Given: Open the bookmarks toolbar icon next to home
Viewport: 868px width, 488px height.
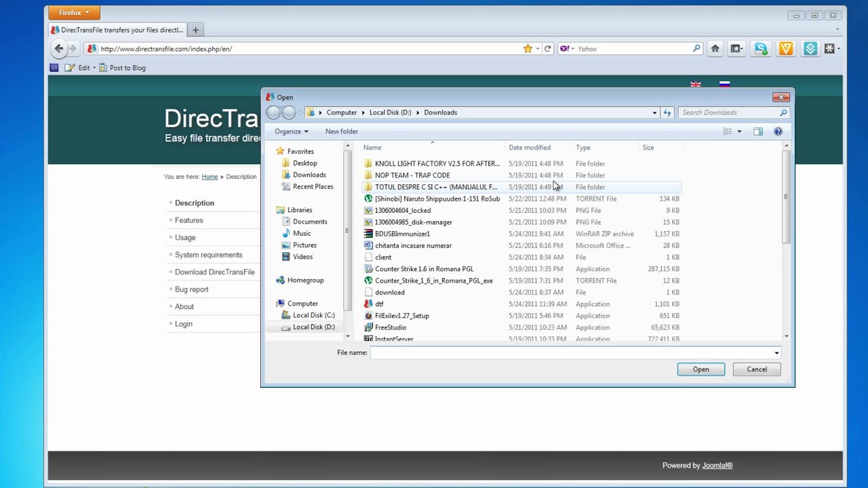Looking at the screenshot, I should pyautogui.click(x=736, y=49).
